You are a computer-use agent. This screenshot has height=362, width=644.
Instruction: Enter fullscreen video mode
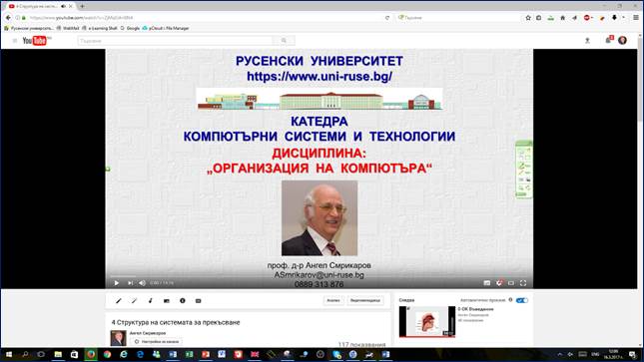523,283
